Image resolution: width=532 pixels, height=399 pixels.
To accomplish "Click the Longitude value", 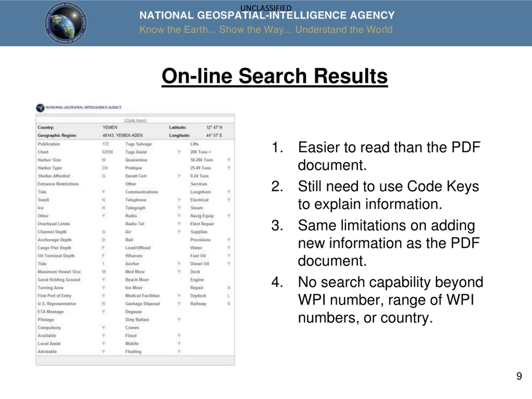I will click(x=214, y=135).
